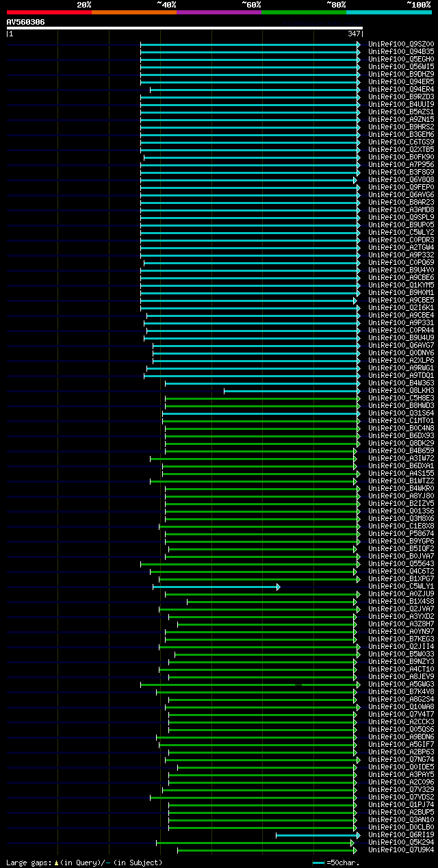Click the orange ~40% legend segment
Screen dimensions: 438x868
click(x=134, y=12)
